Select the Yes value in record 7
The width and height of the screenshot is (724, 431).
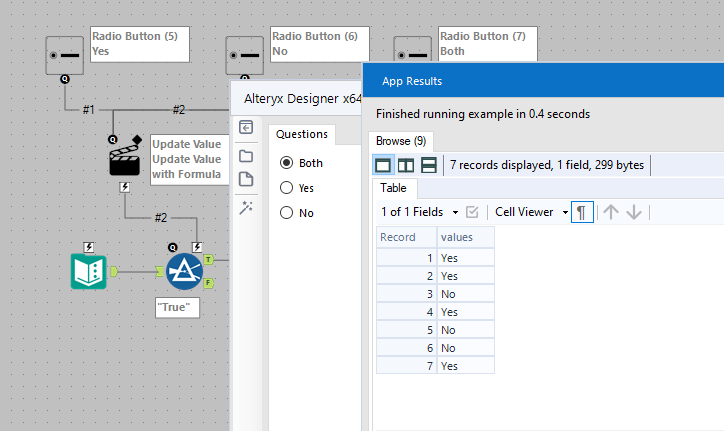click(x=465, y=366)
